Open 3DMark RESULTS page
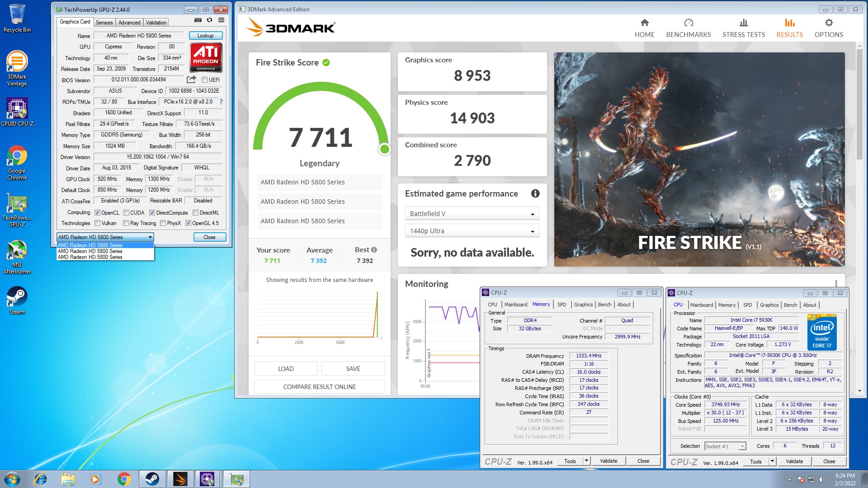Viewport: 868px width, 488px height. (789, 28)
